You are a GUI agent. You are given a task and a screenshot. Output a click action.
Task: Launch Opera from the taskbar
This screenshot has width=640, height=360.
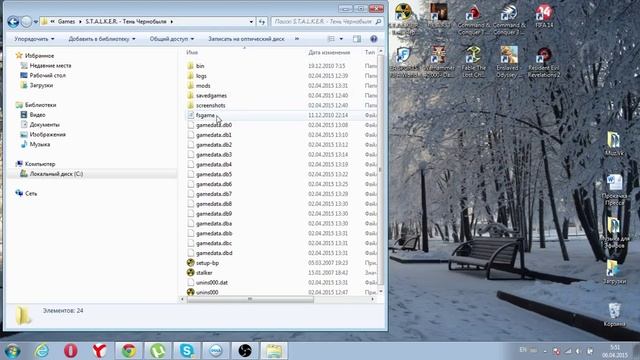point(71,351)
